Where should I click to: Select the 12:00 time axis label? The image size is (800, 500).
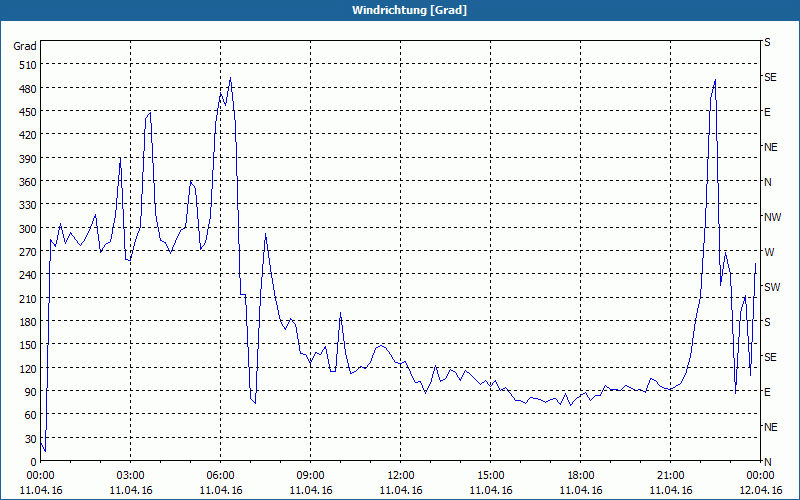(x=401, y=476)
